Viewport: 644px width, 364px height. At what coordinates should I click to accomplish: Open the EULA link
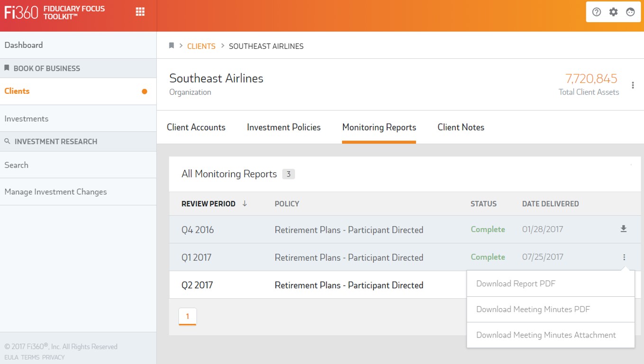(11, 357)
